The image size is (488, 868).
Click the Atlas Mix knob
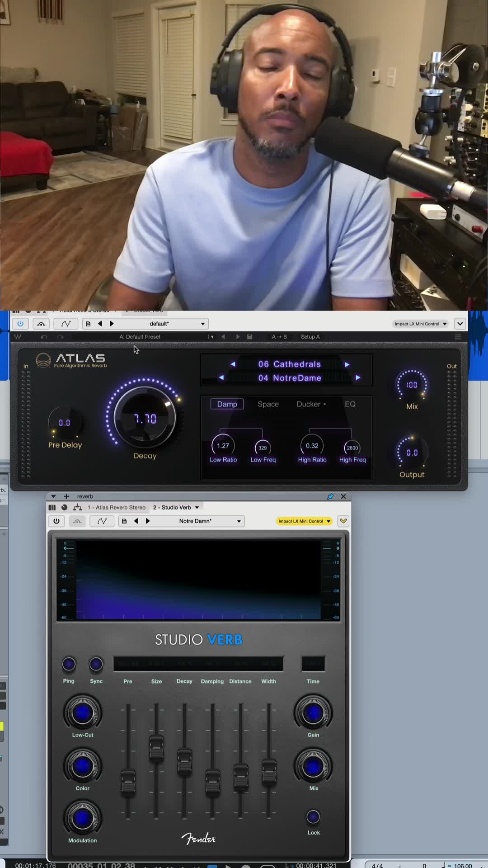pos(412,385)
